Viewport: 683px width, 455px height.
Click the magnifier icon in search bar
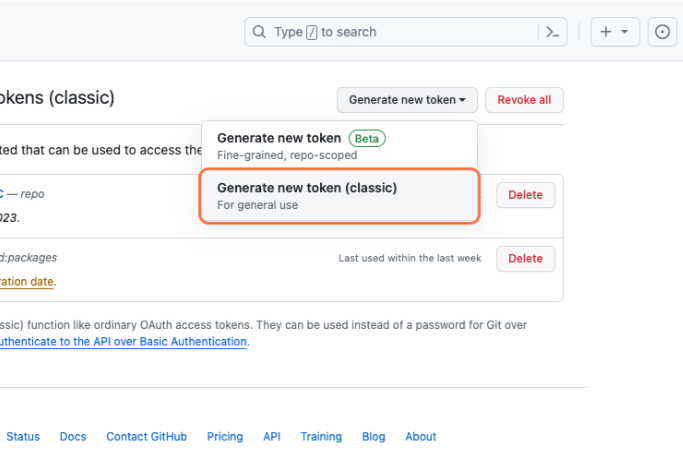260,32
